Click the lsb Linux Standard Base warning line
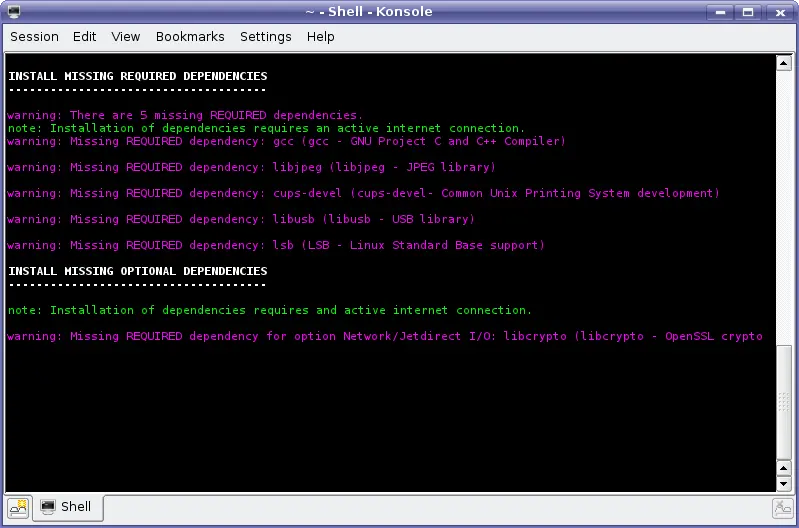 pyautogui.click(x=276, y=245)
